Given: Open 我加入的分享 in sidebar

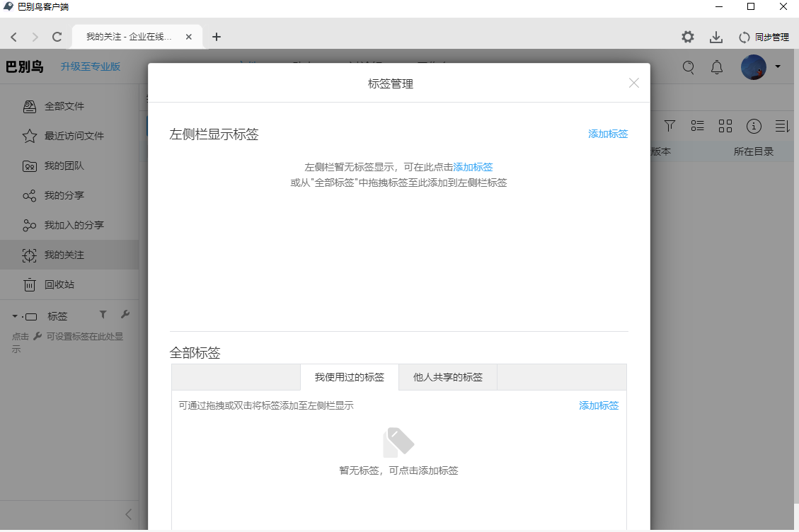Looking at the screenshot, I should pos(69,225).
